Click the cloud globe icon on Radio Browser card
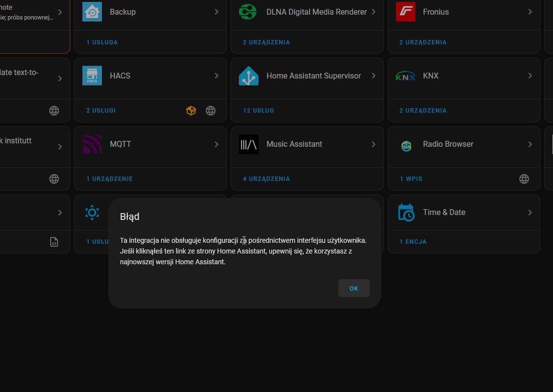Screen dimensions: 553x392 [524, 179]
